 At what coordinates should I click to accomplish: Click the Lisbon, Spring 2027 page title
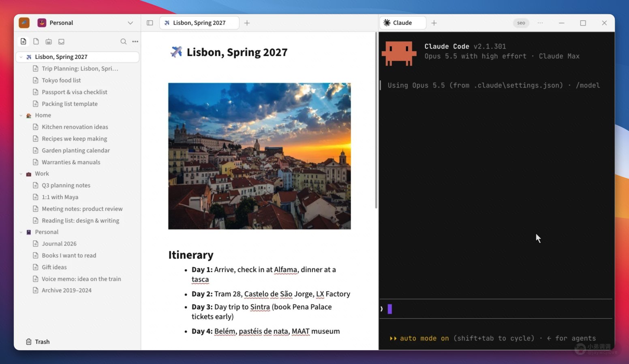(237, 52)
